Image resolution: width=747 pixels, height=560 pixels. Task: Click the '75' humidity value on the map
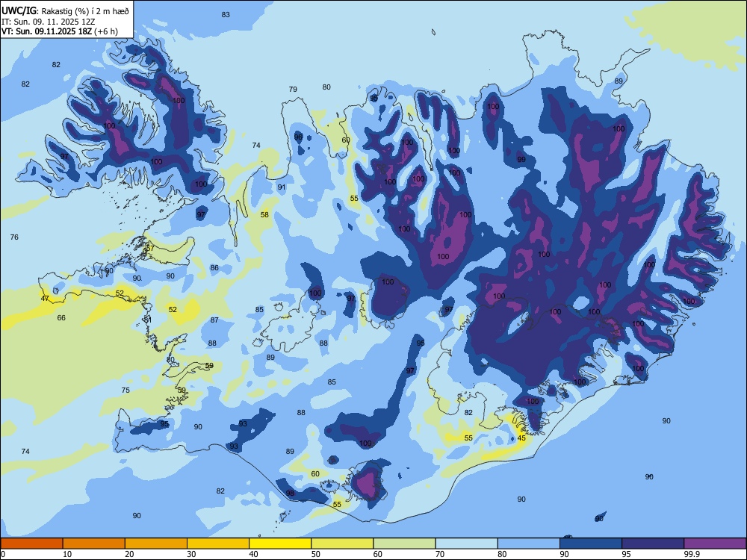click(125, 390)
